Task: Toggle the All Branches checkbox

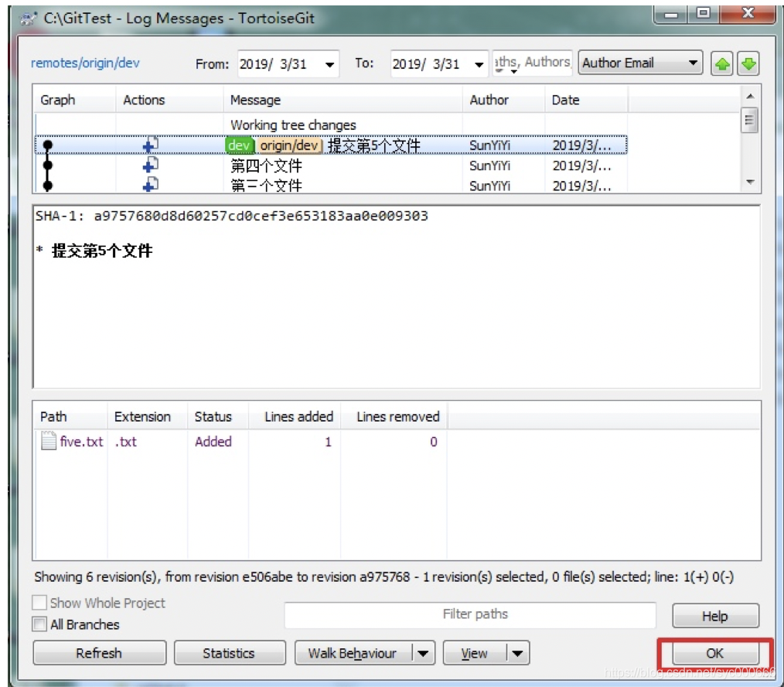Action: click(x=39, y=624)
